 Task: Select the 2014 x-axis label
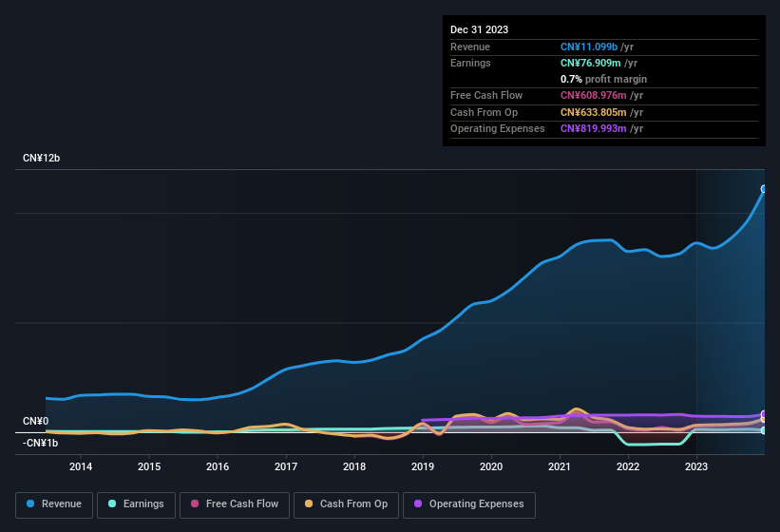click(x=81, y=466)
